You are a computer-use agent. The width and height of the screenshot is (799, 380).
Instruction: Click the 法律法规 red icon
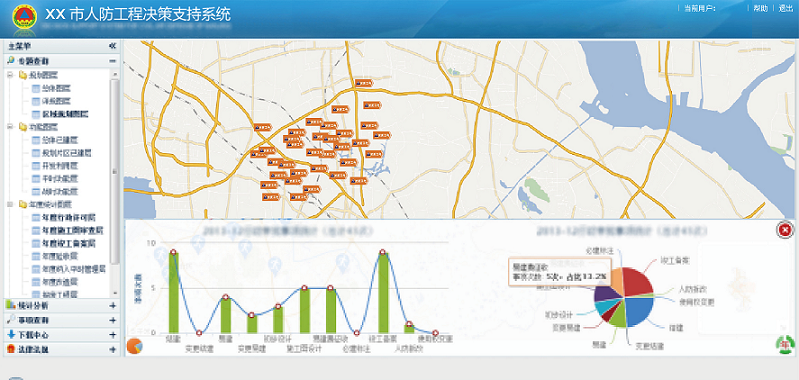pos(11,349)
